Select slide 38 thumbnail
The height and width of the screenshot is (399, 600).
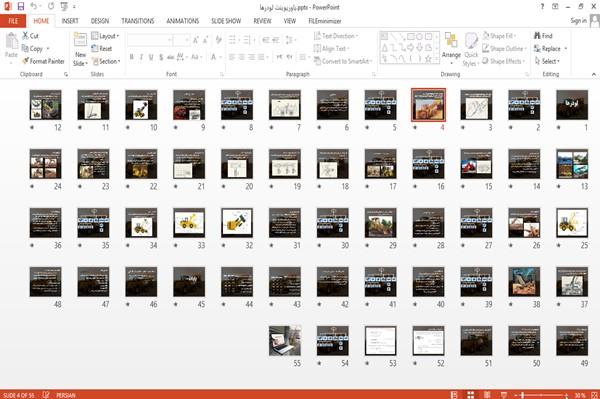click(524, 282)
